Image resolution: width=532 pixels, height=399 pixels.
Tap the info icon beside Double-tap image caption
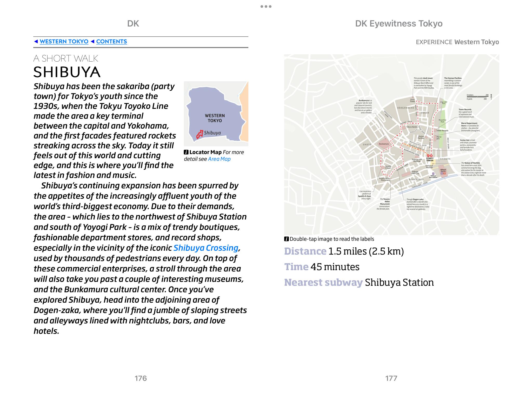tap(287, 239)
